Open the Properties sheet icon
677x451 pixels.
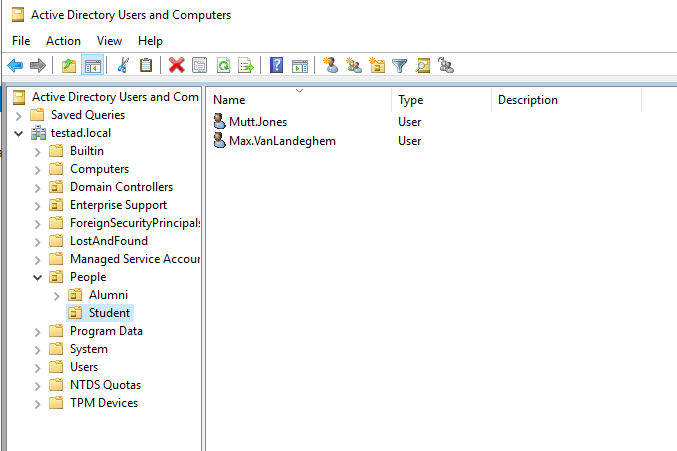pyautogui.click(x=199, y=66)
